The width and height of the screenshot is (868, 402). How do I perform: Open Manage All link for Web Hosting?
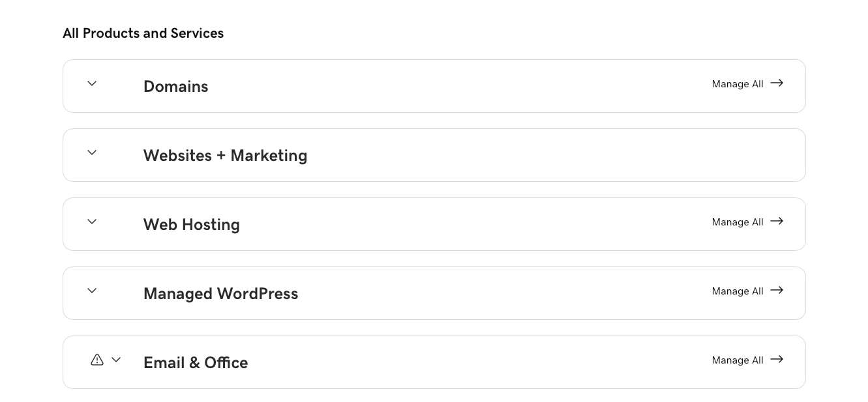(738, 222)
